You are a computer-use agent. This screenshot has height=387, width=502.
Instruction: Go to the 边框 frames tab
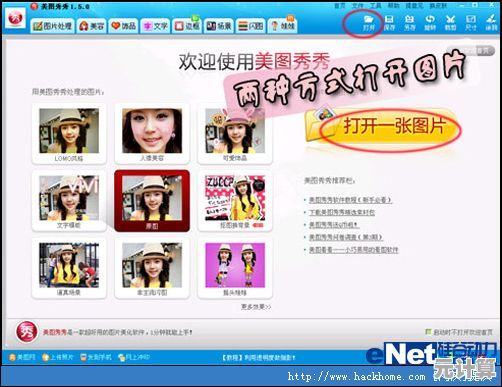tap(187, 26)
